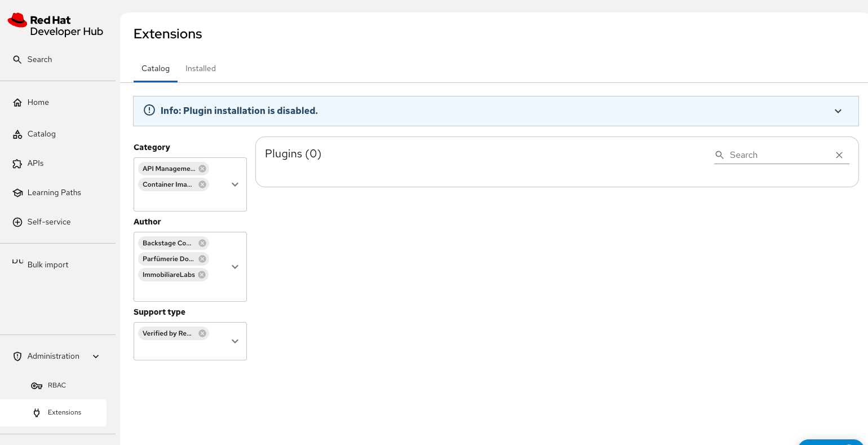Image resolution: width=868 pixels, height=445 pixels.
Task: Remove the ImmobiliareLabs author chip
Action: pyautogui.click(x=202, y=275)
